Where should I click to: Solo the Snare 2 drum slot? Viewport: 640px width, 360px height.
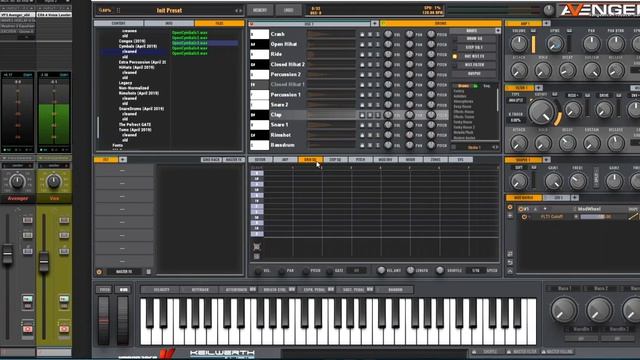coord(378,105)
